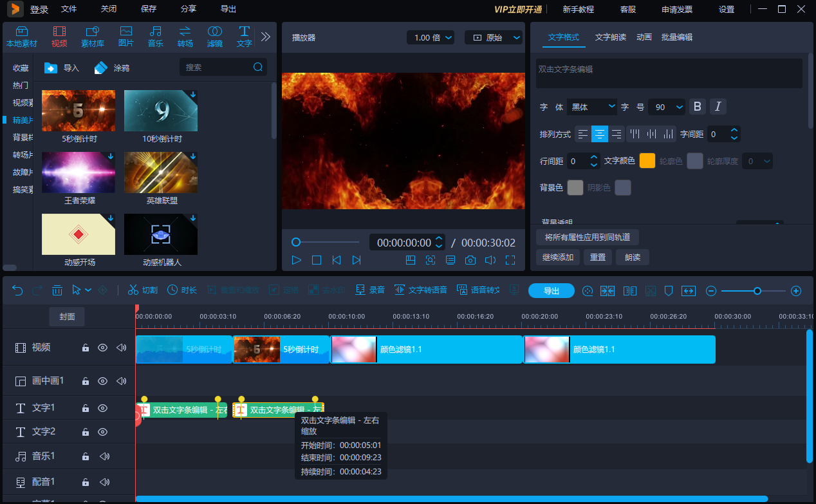Screen dimensions: 816x504
Task: Open the 涂鸦 (doodle) tool
Action: [x=113, y=66]
